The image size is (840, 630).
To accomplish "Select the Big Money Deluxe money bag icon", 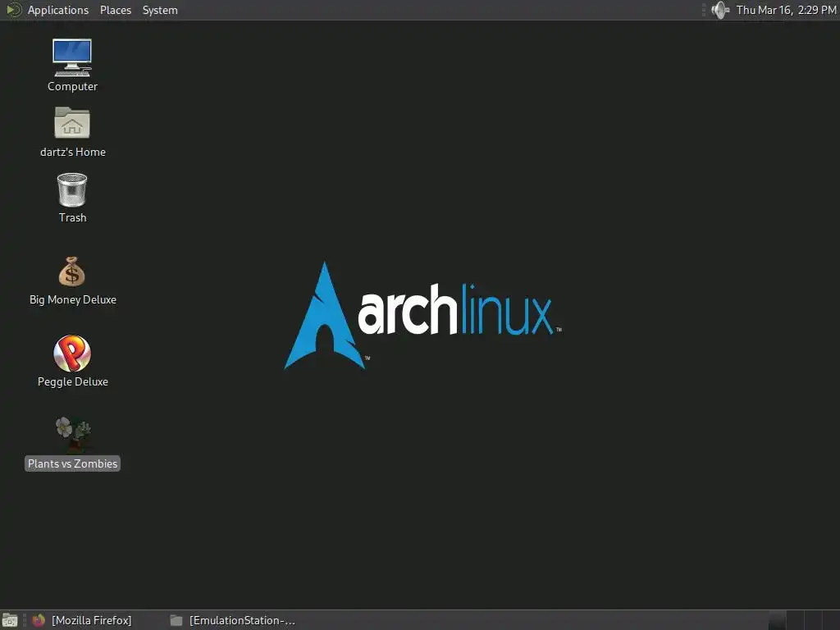I will (72, 272).
